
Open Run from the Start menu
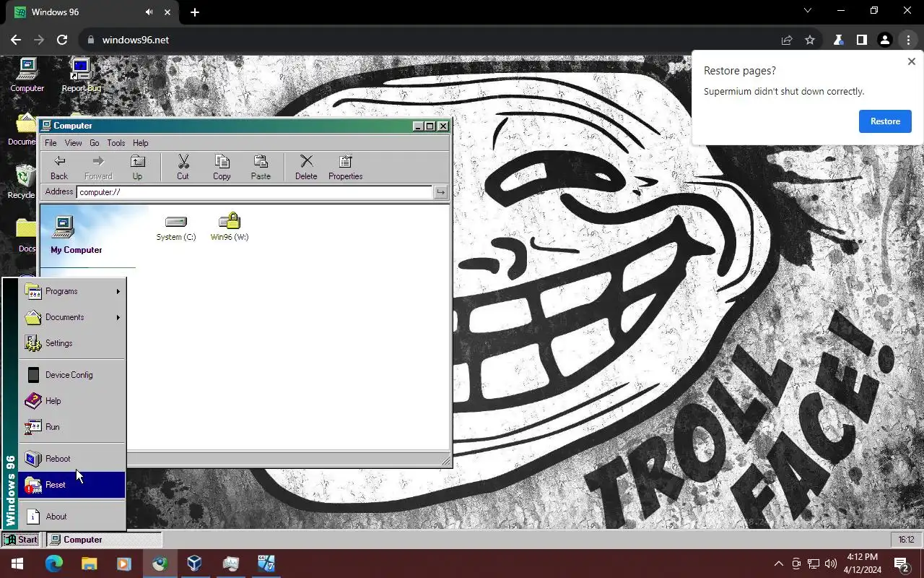tap(71, 427)
